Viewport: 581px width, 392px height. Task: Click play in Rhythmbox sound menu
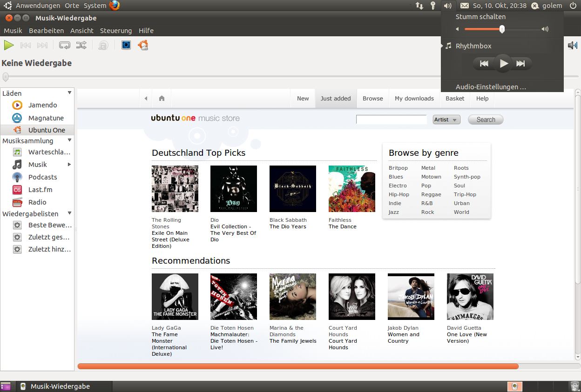point(503,64)
